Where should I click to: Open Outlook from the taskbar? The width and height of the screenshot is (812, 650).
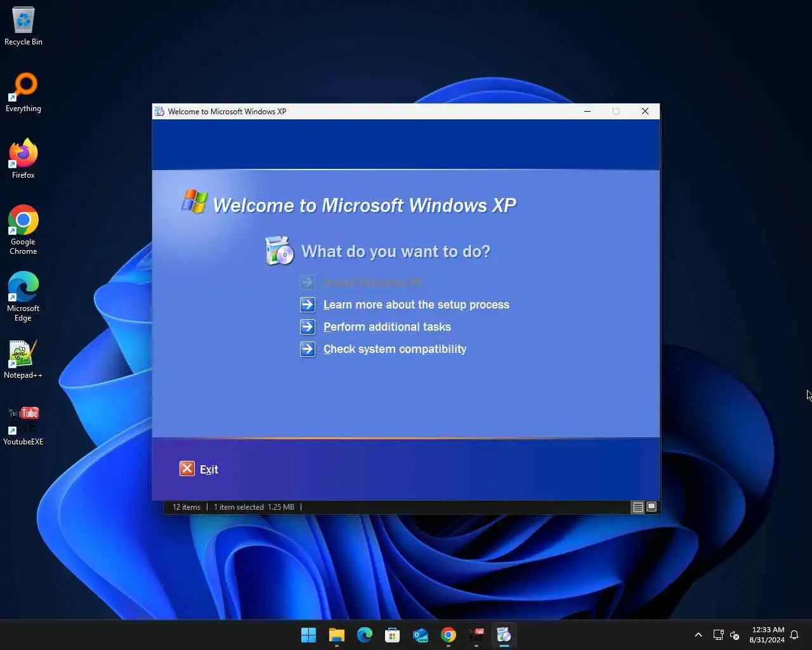point(421,635)
